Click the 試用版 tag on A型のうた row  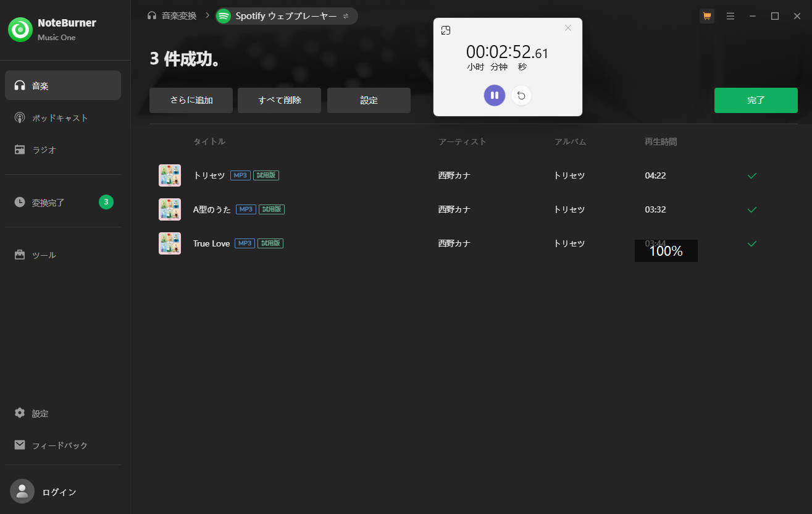pyautogui.click(x=272, y=209)
